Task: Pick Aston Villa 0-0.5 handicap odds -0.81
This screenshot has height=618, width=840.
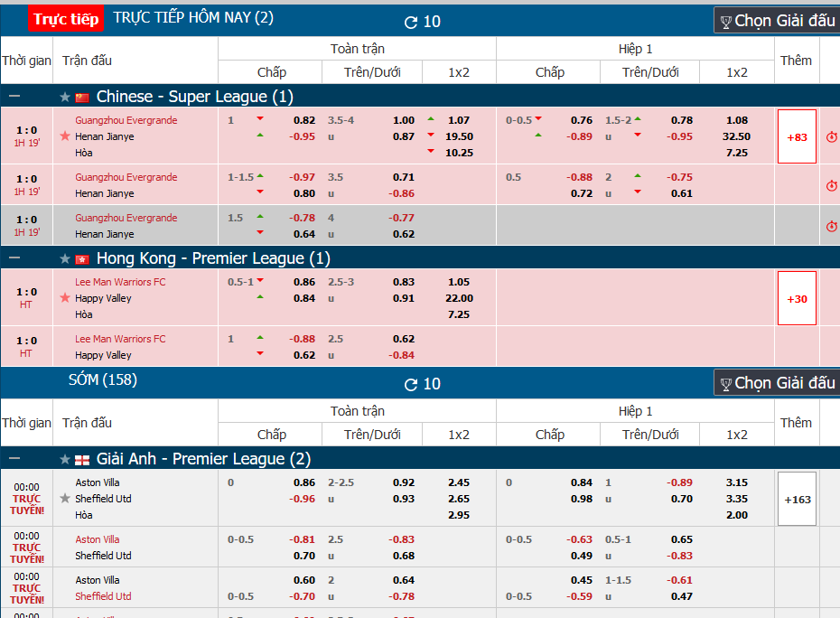Action: (303, 539)
